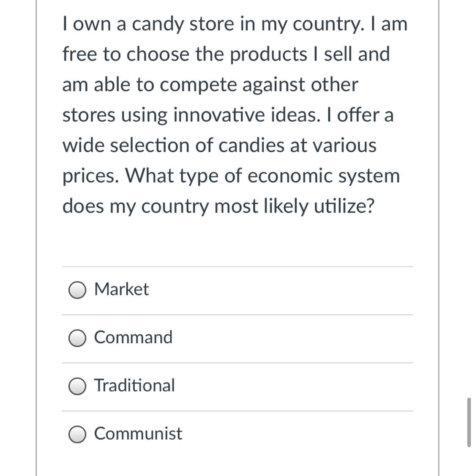The height and width of the screenshot is (476, 475).
Task: Click the phrase 'economic system' in question
Action: pos(323,176)
